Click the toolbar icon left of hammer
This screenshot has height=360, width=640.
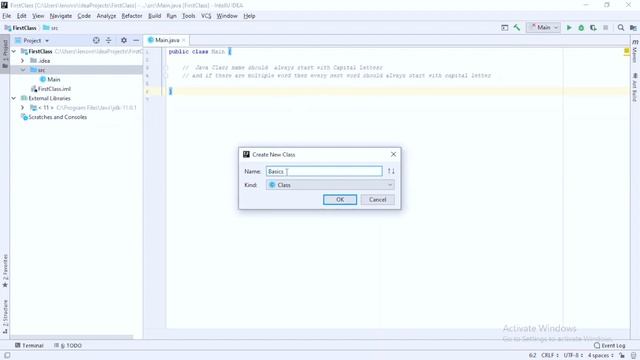click(x=504, y=28)
